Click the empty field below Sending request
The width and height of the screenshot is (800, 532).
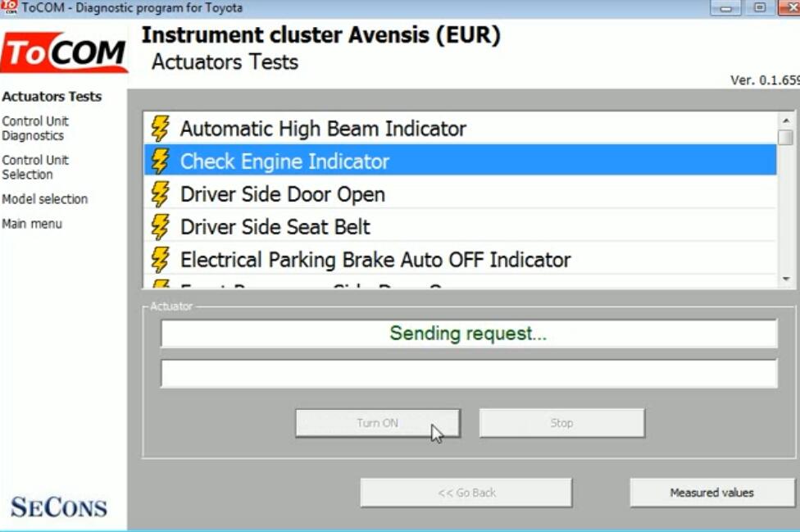pos(469,373)
